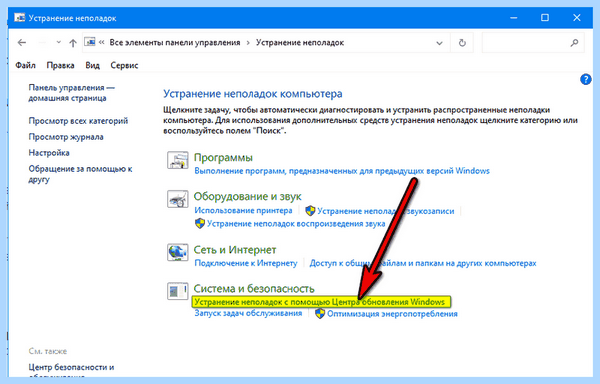This screenshot has width=600, height=384.
Task: Launch Центр обновления Windows troubleshooter link
Action: pos(320,302)
